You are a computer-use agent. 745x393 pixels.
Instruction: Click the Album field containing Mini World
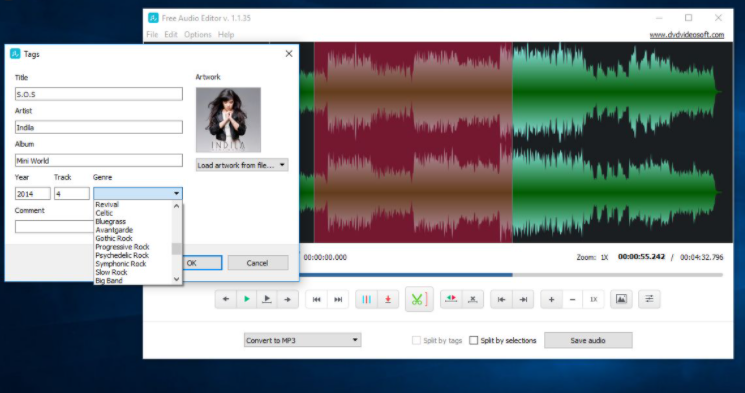(x=98, y=161)
